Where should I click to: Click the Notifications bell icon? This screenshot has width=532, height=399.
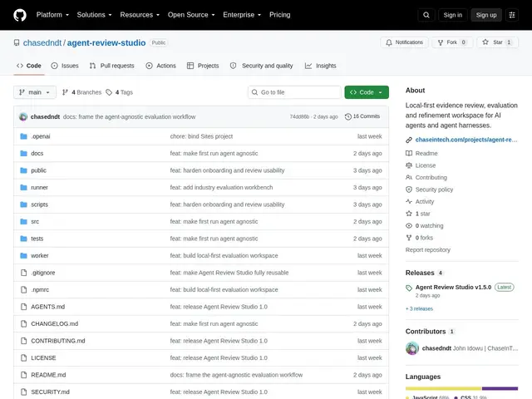pyautogui.click(x=389, y=42)
